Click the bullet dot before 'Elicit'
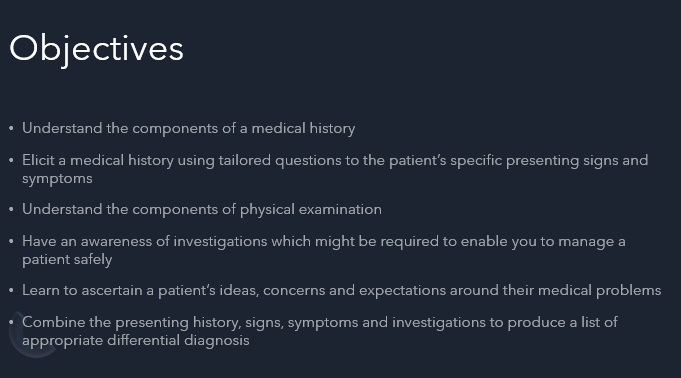The width and height of the screenshot is (681, 378). click(x=11, y=161)
